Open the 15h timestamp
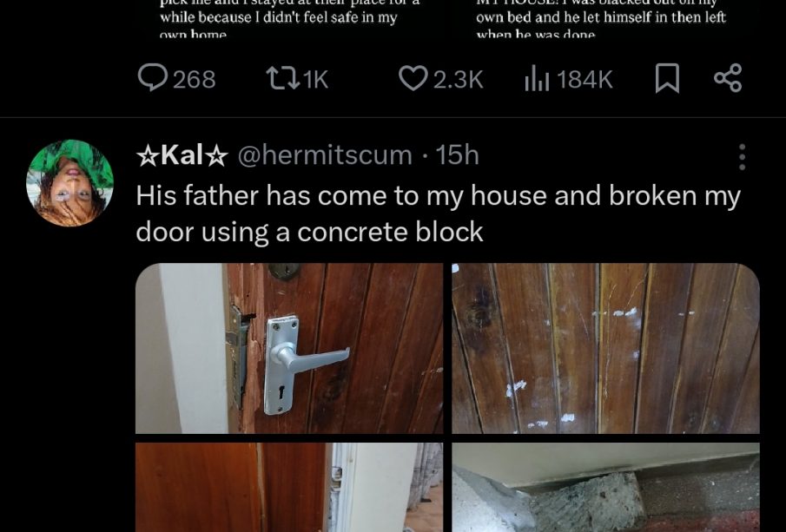 pyautogui.click(x=457, y=154)
